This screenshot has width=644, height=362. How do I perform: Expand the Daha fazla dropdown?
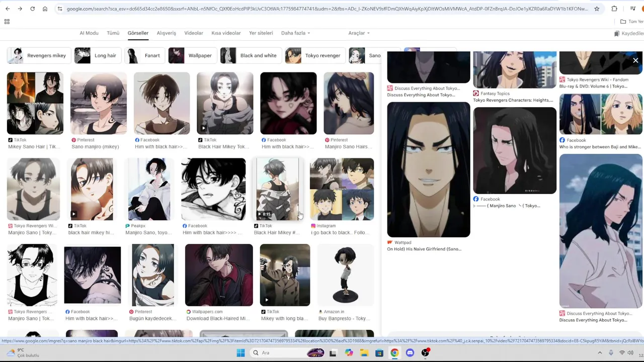[295, 33]
